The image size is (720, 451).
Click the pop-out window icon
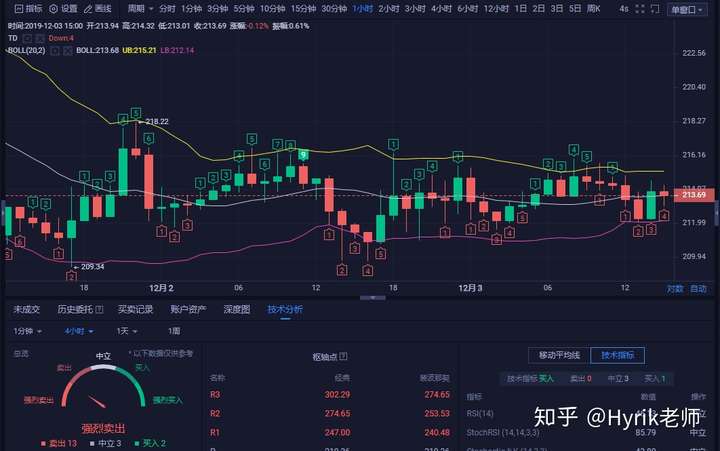point(655,9)
